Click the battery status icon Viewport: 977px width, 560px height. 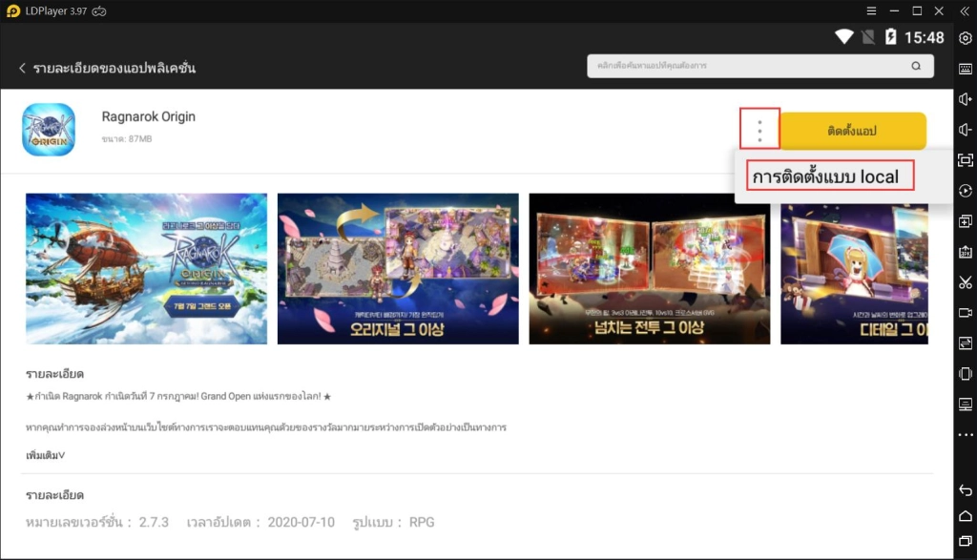tap(891, 37)
